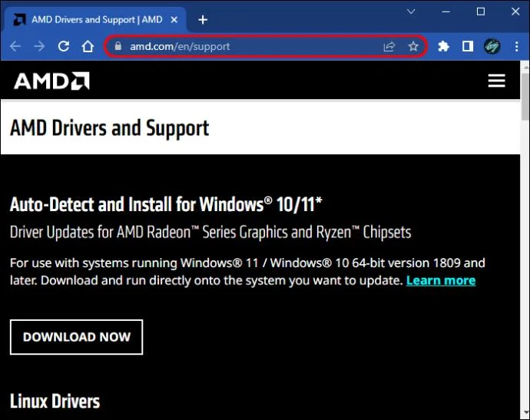Screen dimensions: 530x420
Task: Open the AMD hamburger navigation menu
Action: click(x=496, y=81)
